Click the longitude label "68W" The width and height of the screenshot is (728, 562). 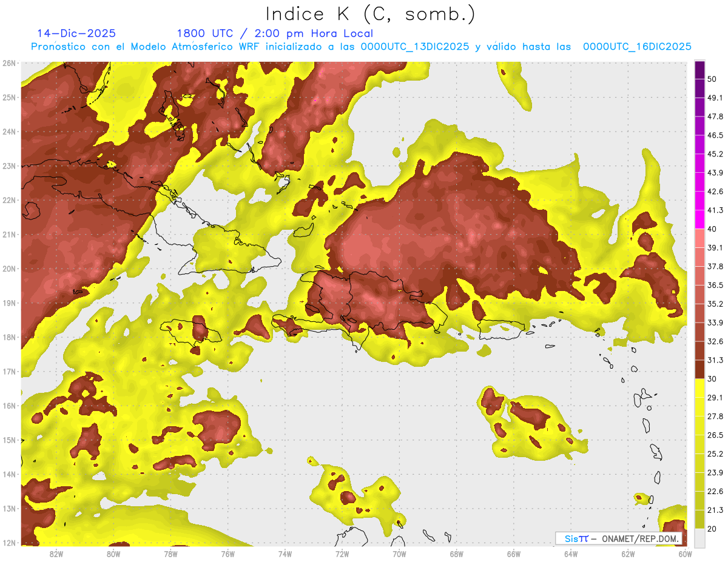(x=457, y=554)
